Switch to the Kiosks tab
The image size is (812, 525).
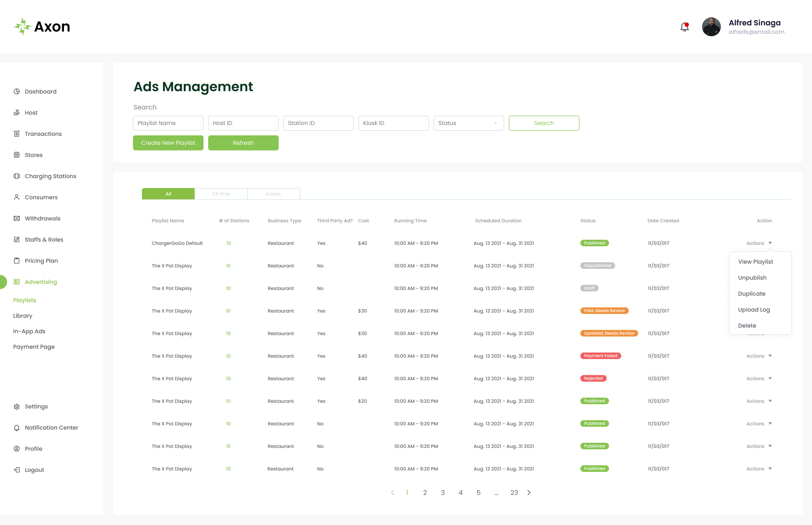pos(273,194)
